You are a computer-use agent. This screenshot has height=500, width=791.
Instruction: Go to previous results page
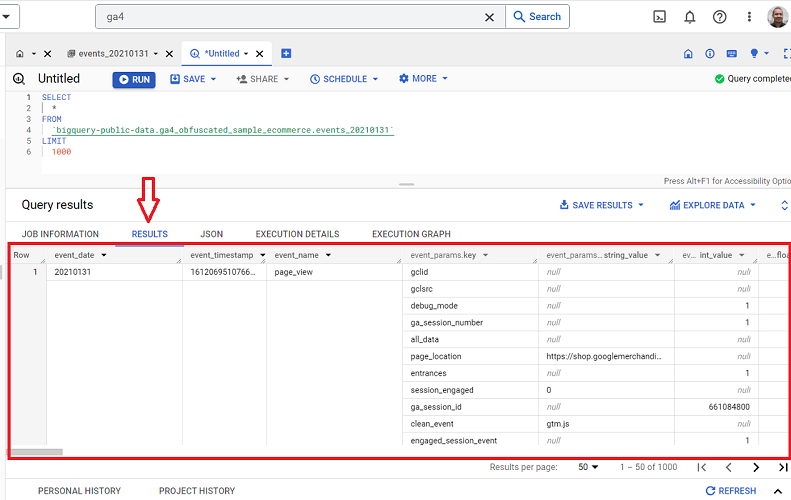[x=728, y=467]
